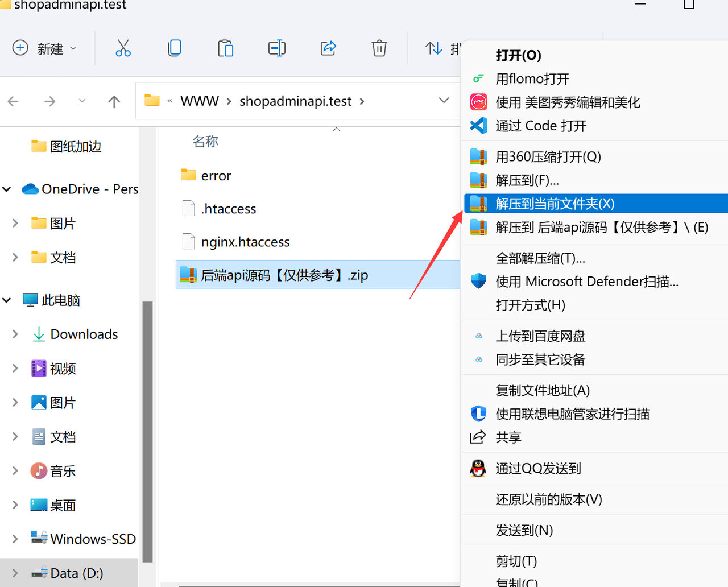Expand OneDrive 文档 folder chevron
Screen dimensions: 728x587
click(16, 257)
